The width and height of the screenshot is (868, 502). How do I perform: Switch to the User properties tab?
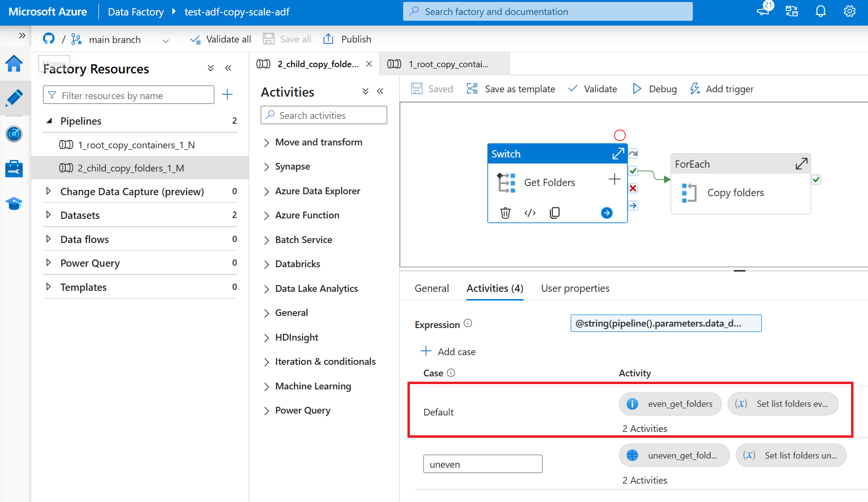(575, 288)
